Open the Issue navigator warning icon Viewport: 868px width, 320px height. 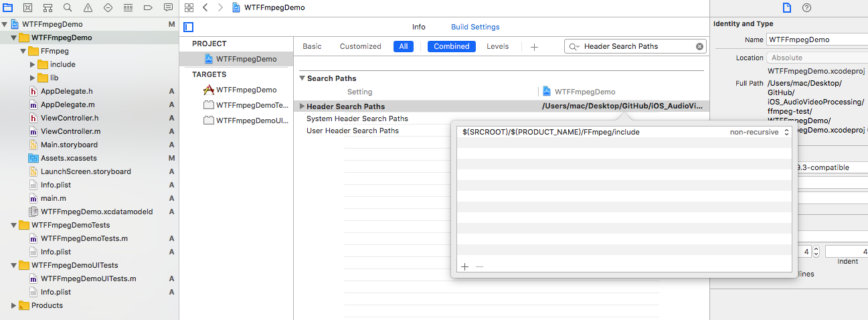[88, 8]
